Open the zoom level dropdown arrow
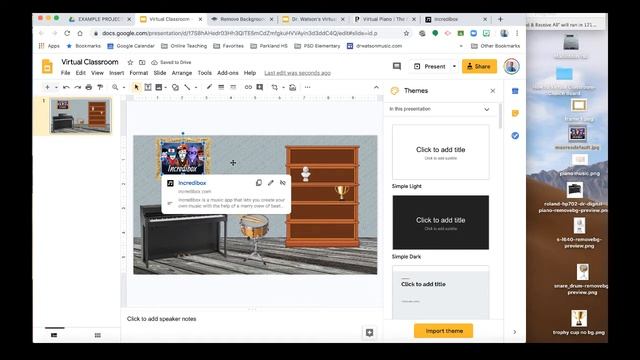 (x=123, y=87)
